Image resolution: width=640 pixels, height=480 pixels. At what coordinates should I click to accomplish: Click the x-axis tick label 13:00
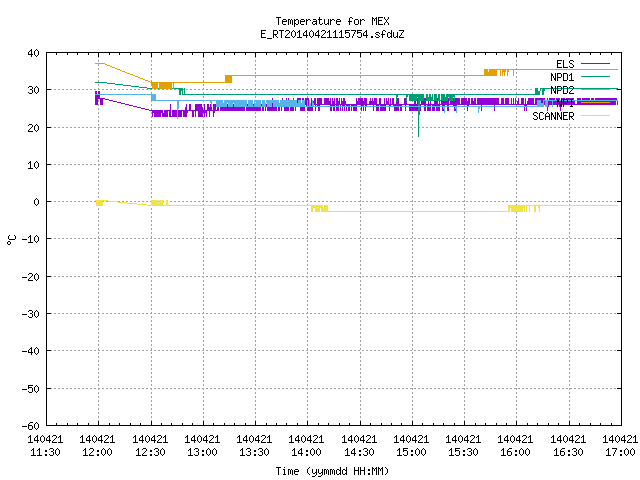[x=202, y=452]
